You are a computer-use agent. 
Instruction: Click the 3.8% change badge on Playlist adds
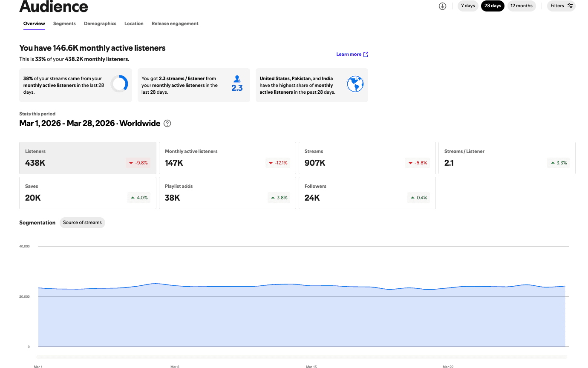point(279,198)
